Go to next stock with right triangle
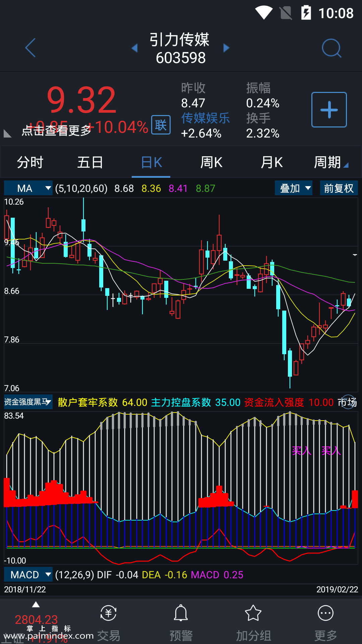The width and height of the screenshot is (362, 644). [226, 48]
